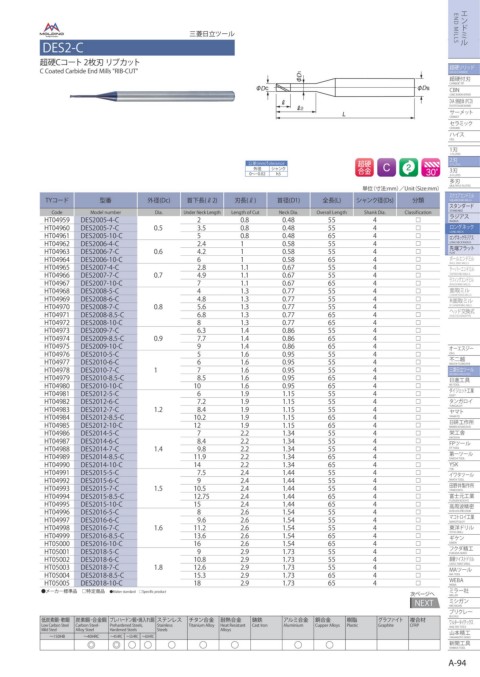The width and height of the screenshot is (480, 677).
Task: Open the 新関工具 maker link
Action: point(464,644)
